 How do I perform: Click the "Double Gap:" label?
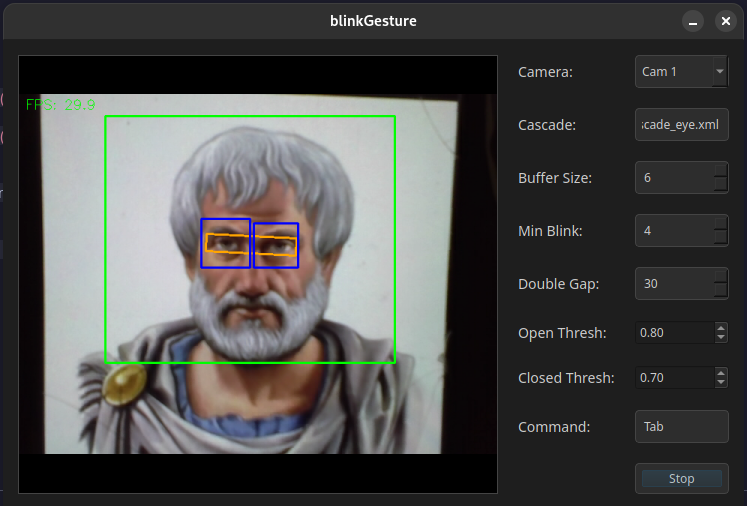(x=558, y=284)
